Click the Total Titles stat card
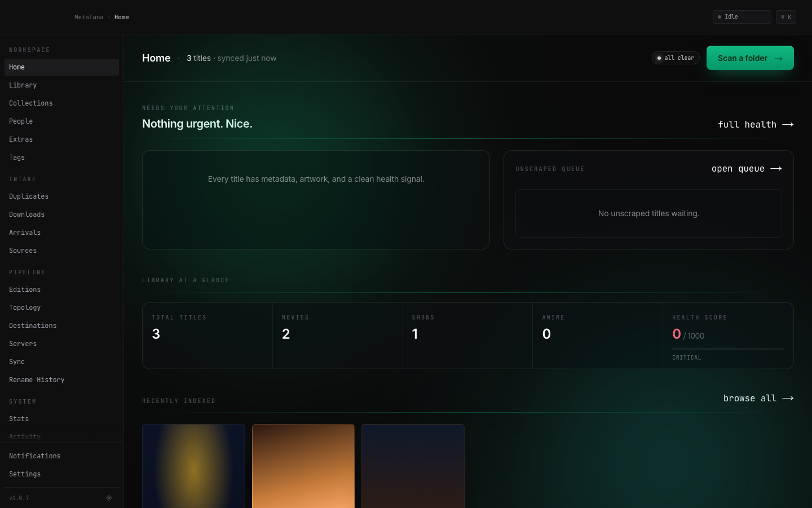Screen dimensions: 812x508 coord(208,335)
